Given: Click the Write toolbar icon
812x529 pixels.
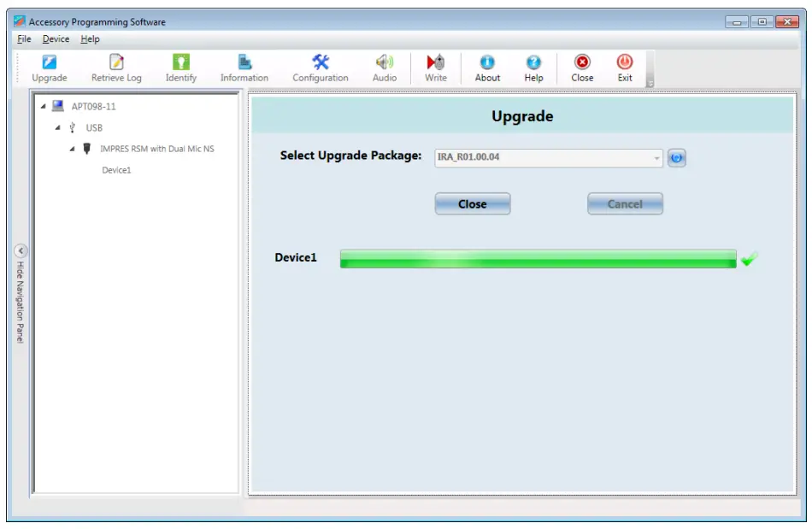Looking at the screenshot, I should (x=434, y=67).
